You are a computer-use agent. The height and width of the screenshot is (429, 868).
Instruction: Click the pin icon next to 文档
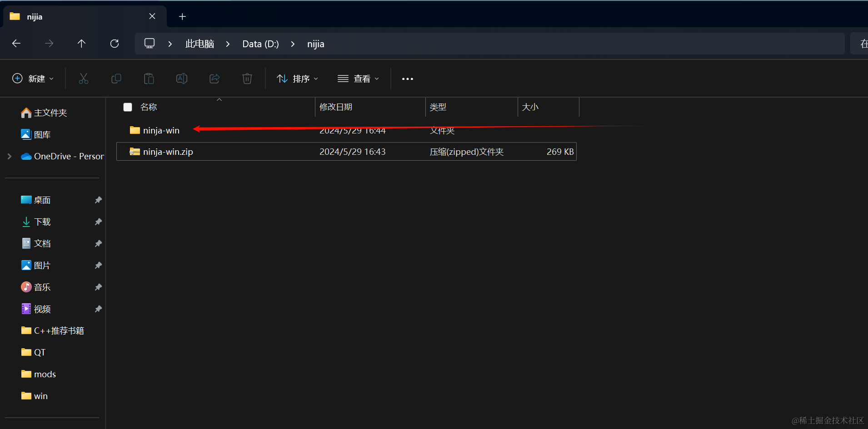tap(98, 243)
